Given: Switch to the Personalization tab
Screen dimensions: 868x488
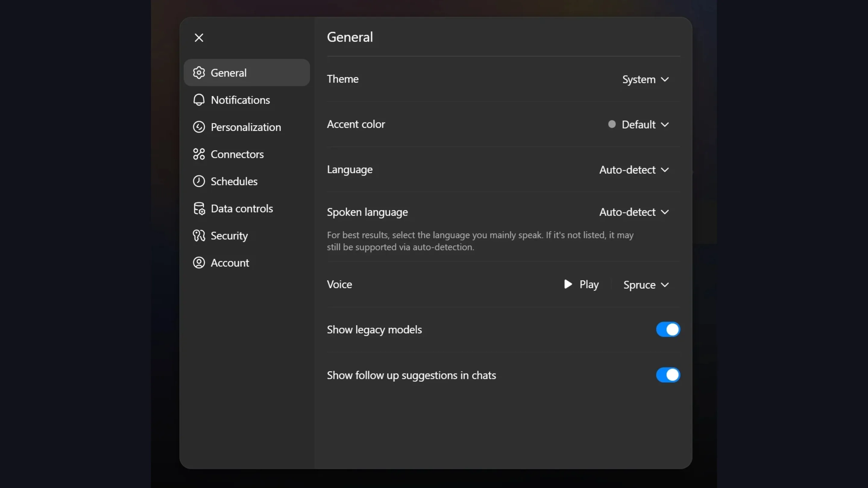Looking at the screenshot, I should tap(247, 127).
